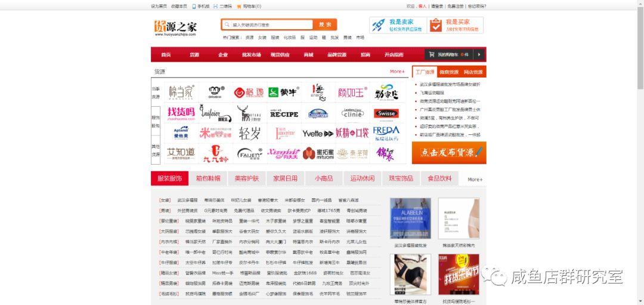Screen dimensions: 644x305
Task: Open the 二维码 QR code icon
Action: 215,6
